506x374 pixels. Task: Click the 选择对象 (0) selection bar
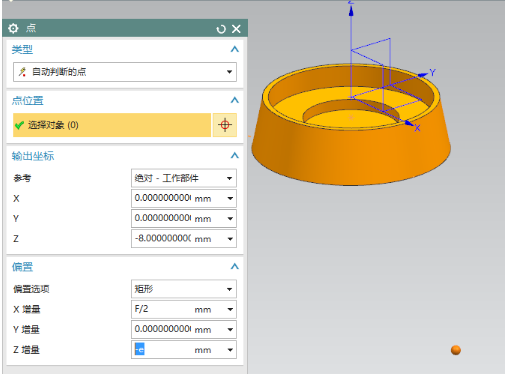point(112,125)
